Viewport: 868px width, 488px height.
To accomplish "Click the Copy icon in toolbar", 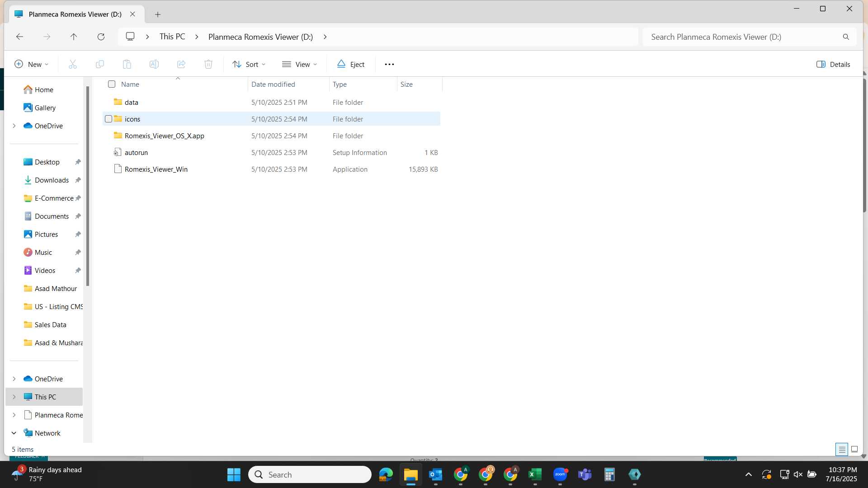I will click(x=100, y=64).
